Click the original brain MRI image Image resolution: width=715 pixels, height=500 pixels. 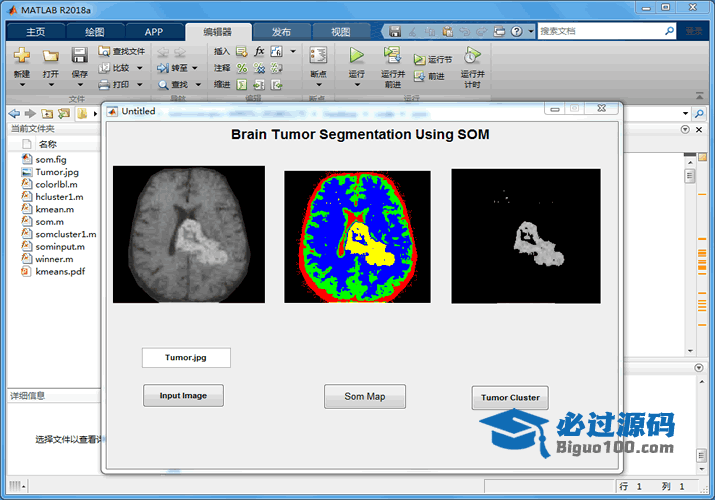189,234
